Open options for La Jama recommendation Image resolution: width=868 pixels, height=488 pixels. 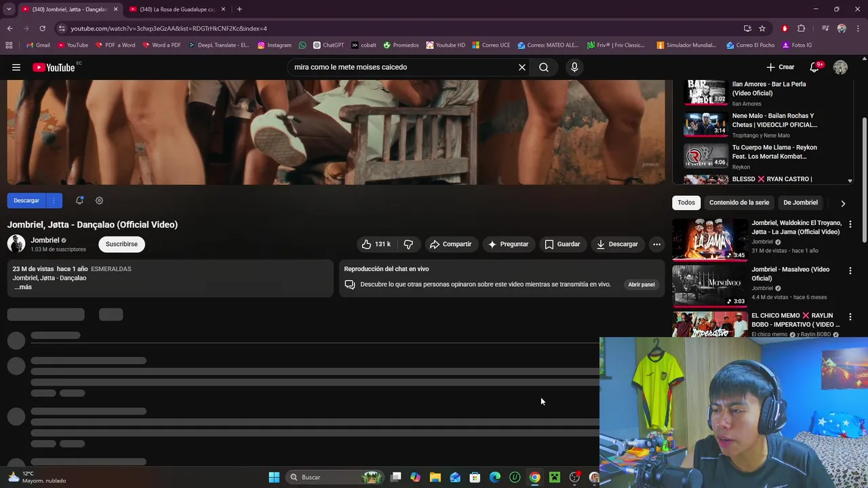pos(850,224)
